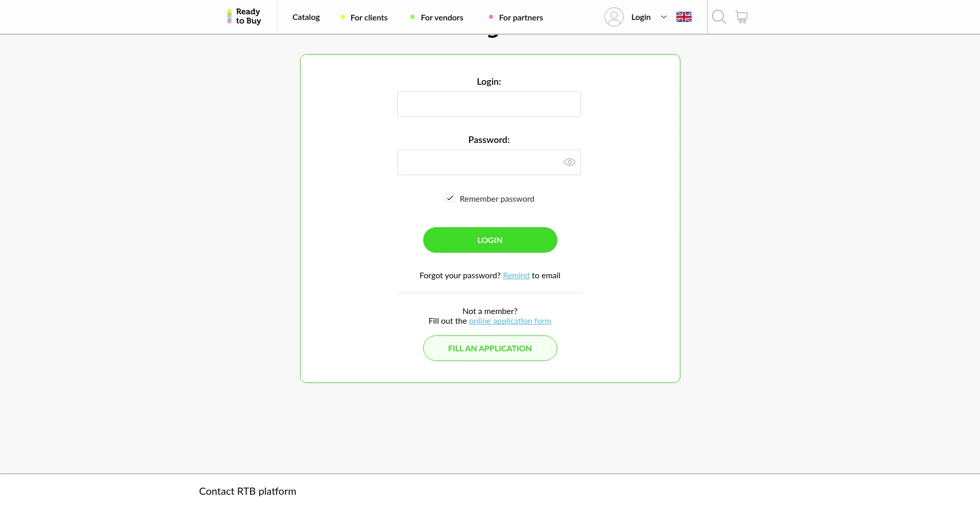Click the user profile avatar icon
This screenshot has width=980, height=507.
[614, 17]
